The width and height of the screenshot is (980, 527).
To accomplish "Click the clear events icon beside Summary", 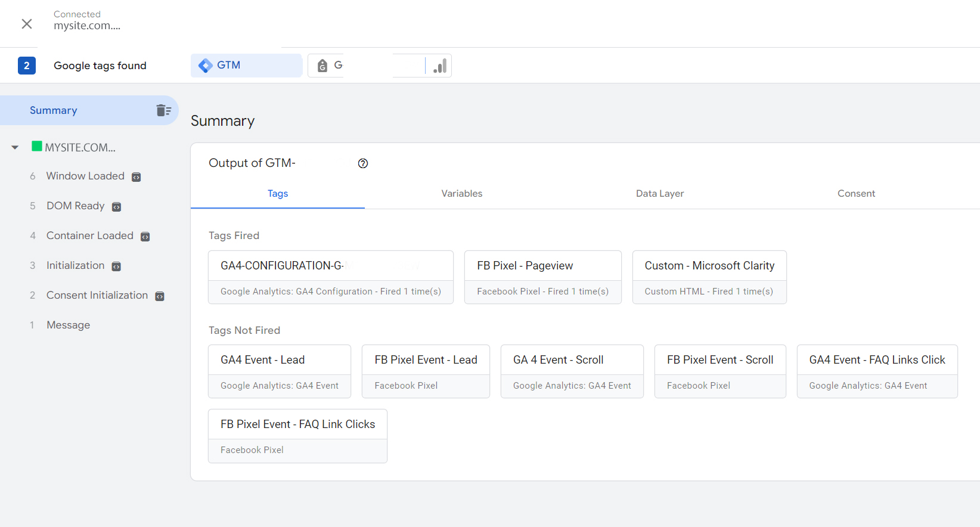I will tap(163, 110).
